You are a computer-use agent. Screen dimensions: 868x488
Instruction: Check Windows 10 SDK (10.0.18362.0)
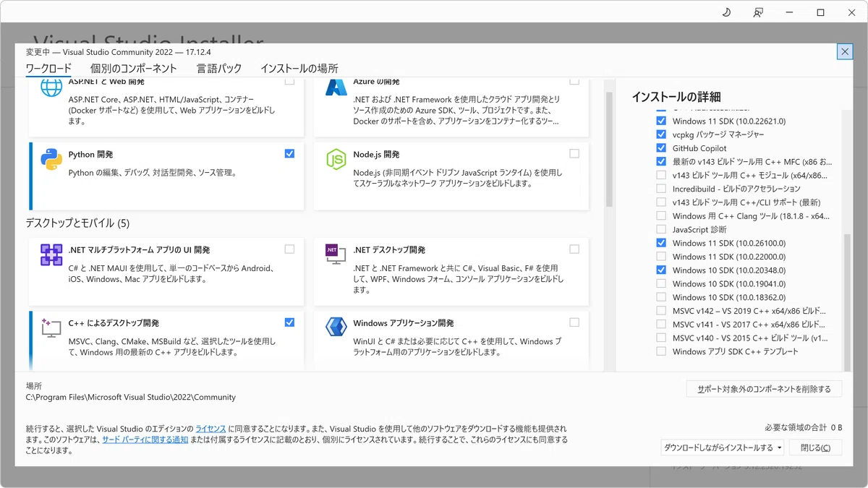point(661,297)
